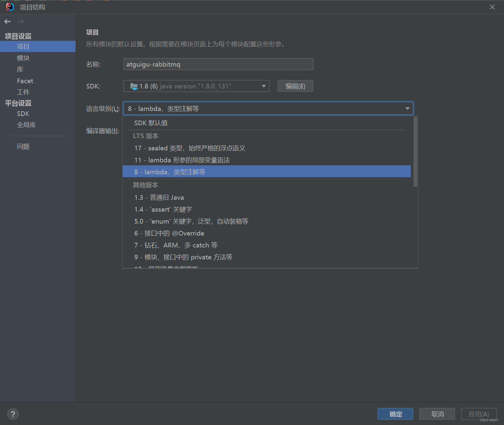Screen dimensions: 504x425
Task: Choose language level 5.0 - 'enum' 关键字
Action: 267,221
